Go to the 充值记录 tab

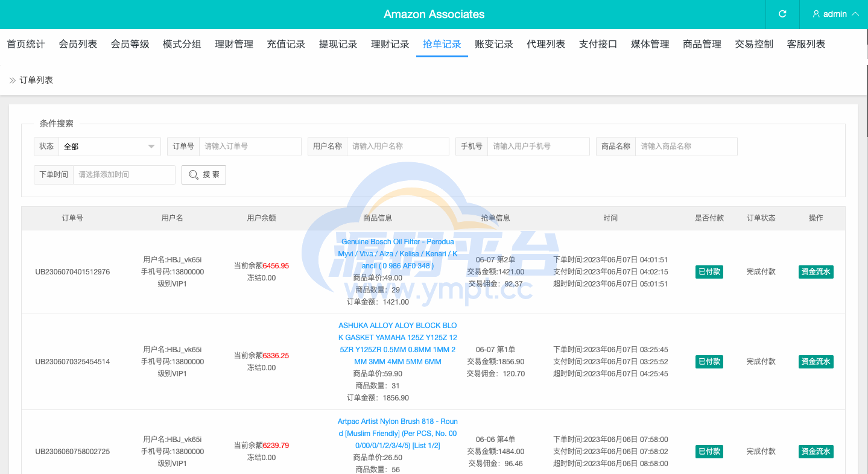click(x=286, y=44)
